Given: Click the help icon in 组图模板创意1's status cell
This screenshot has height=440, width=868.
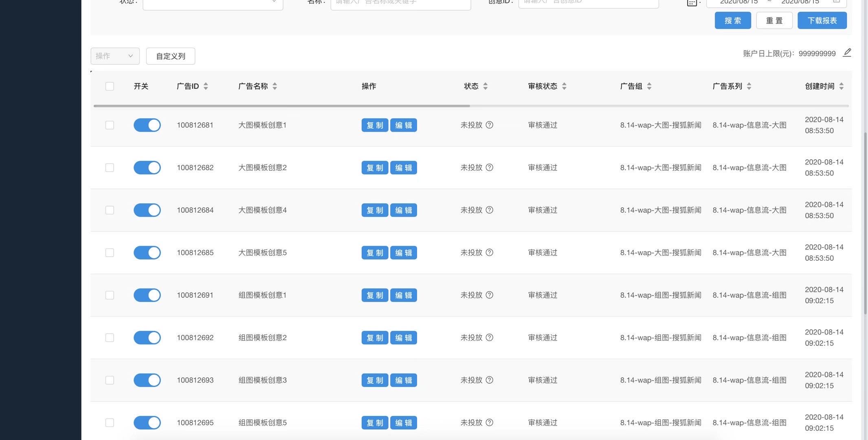Looking at the screenshot, I should tap(490, 295).
